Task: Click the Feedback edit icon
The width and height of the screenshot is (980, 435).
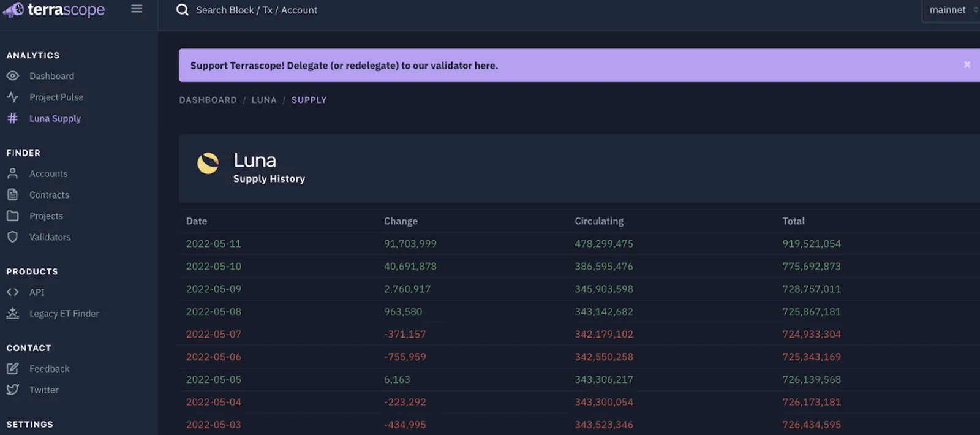Action: pyautogui.click(x=12, y=368)
